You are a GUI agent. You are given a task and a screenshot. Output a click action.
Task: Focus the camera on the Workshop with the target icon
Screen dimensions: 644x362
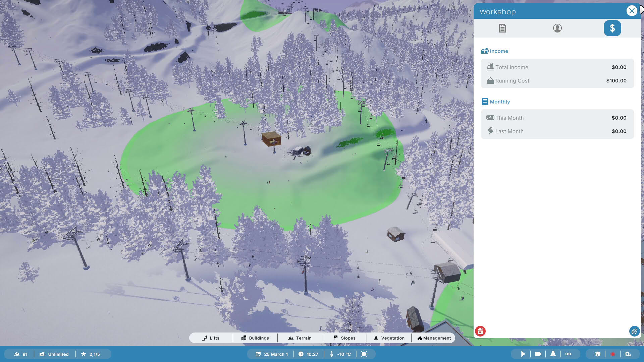click(634, 331)
